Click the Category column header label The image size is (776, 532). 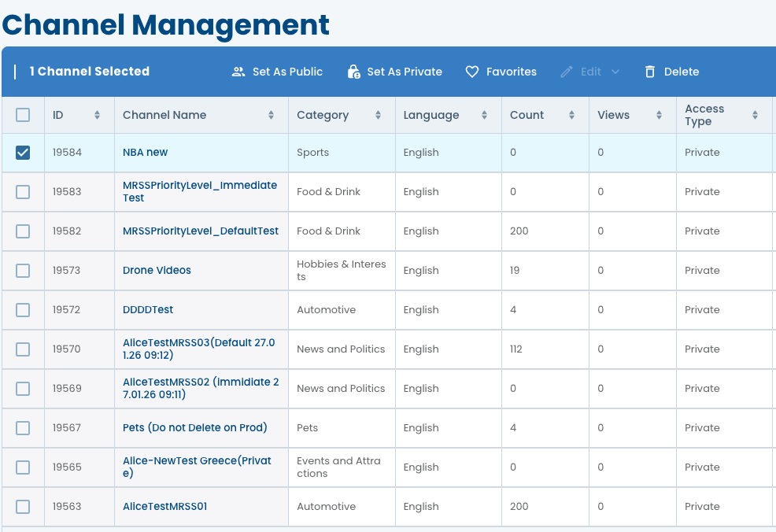(x=323, y=116)
